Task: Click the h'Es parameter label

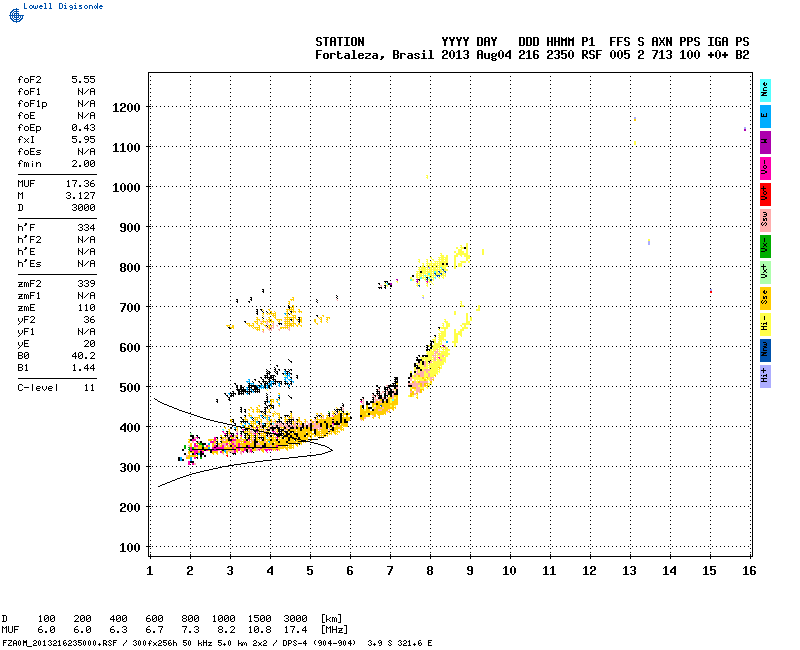Action: click(29, 263)
